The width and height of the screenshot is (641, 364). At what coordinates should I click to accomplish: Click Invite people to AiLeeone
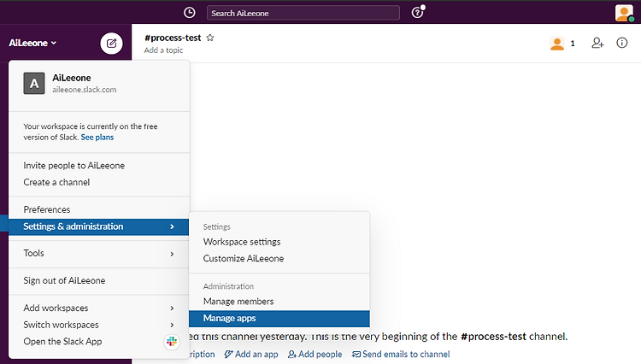coord(99,166)
